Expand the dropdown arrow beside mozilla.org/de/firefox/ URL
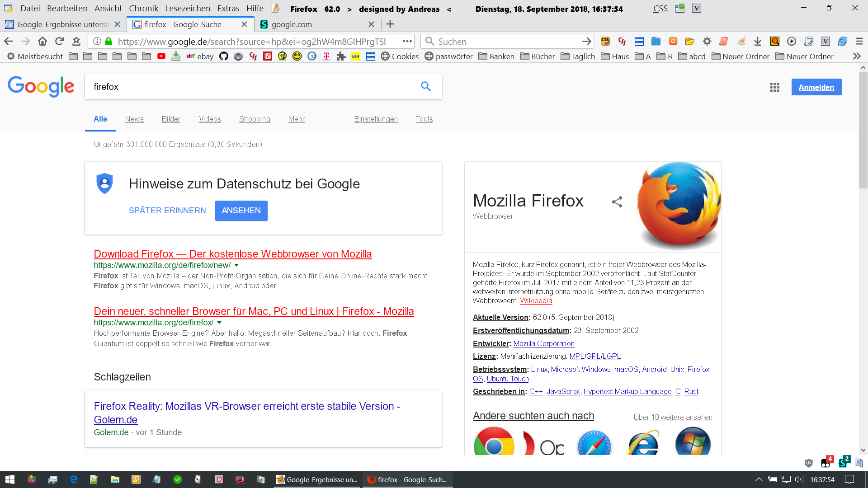The width and height of the screenshot is (868, 488). 219,323
